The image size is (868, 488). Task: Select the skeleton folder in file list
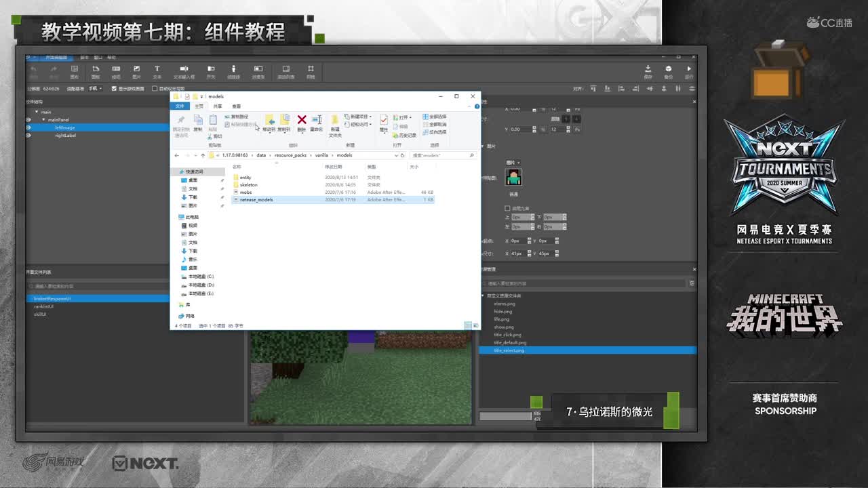point(248,185)
